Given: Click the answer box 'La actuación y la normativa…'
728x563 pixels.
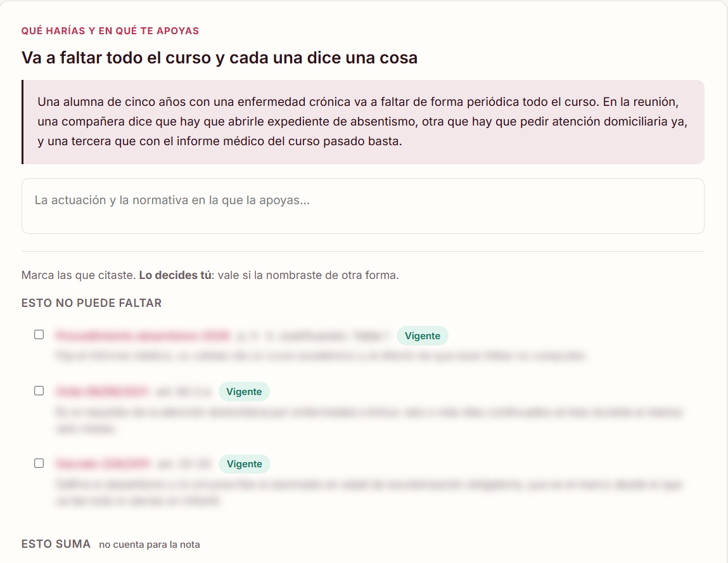Looking at the screenshot, I should (362, 206).
